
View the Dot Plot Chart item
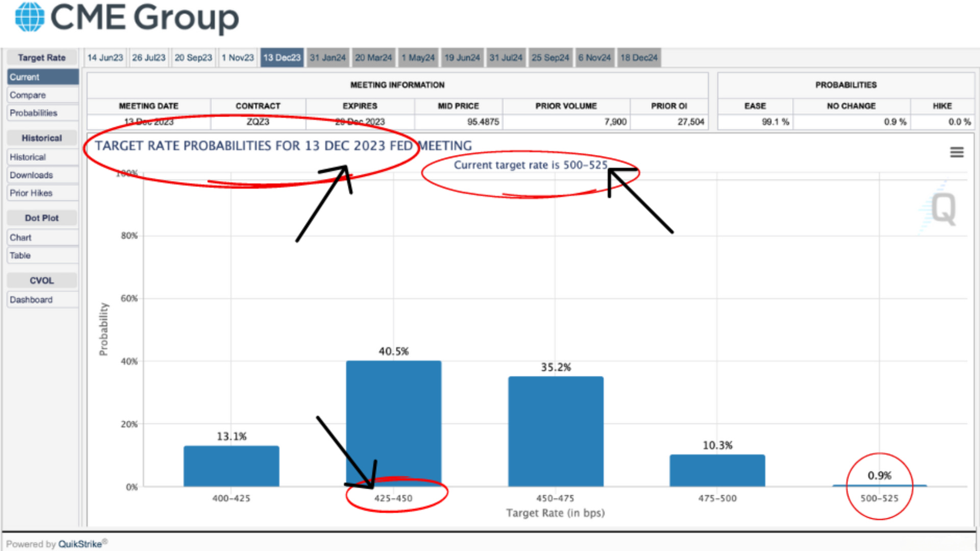point(20,237)
